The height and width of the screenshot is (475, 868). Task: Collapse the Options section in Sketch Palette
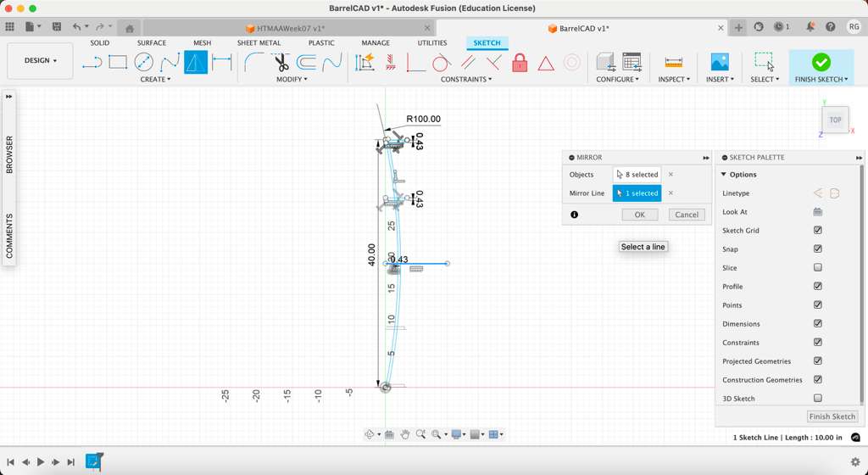click(x=724, y=175)
